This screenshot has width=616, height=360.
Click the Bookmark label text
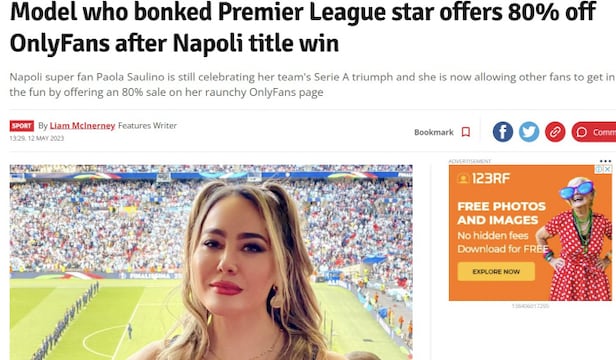pyautogui.click(x=434, y=132)
